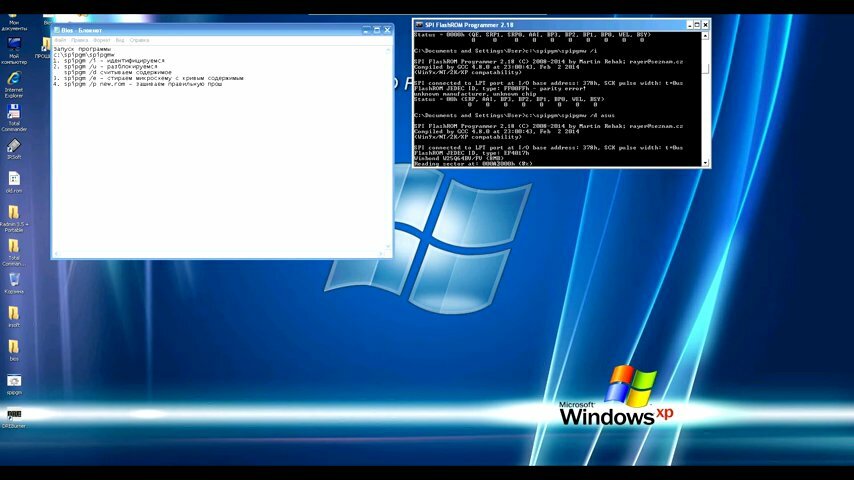Click the 'Reading sector at' line in console

[x=473, y=163]
